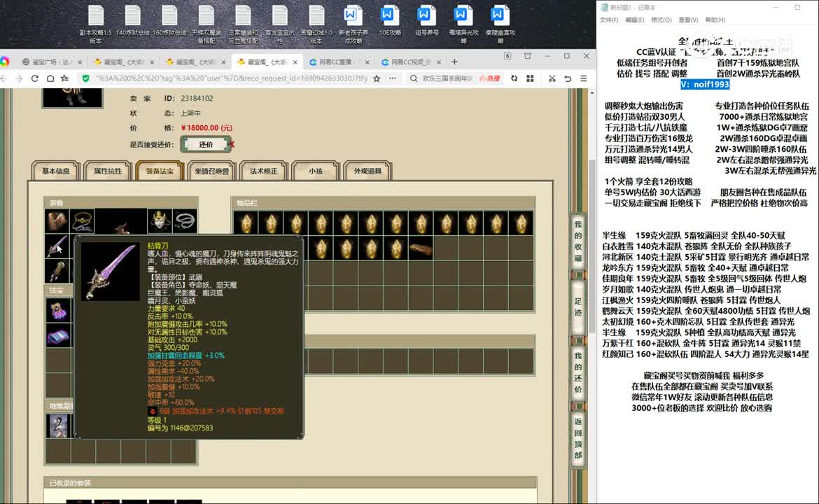Switch to the 基本信息 tab
This screenshot has width=819, height=504.
coord(56,171)
